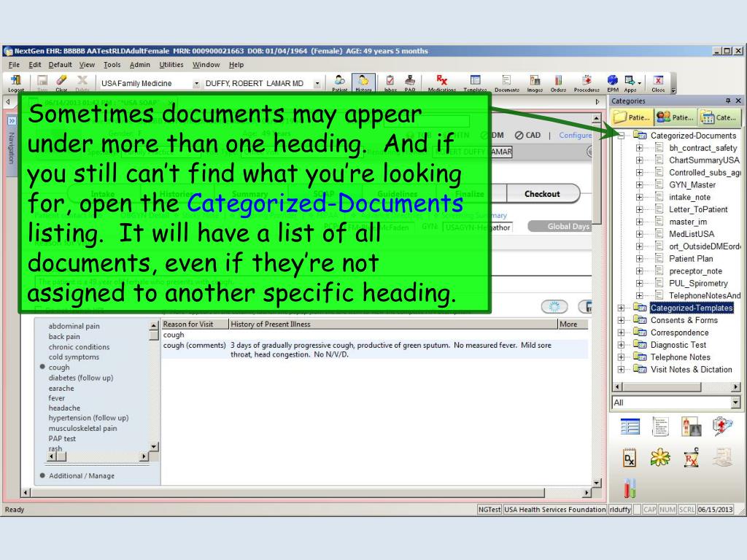Toggle the CAD indicator
Image resolution: width=747 pixels, height=560 pixels.
pyautogui.click(x=527, y=135)
